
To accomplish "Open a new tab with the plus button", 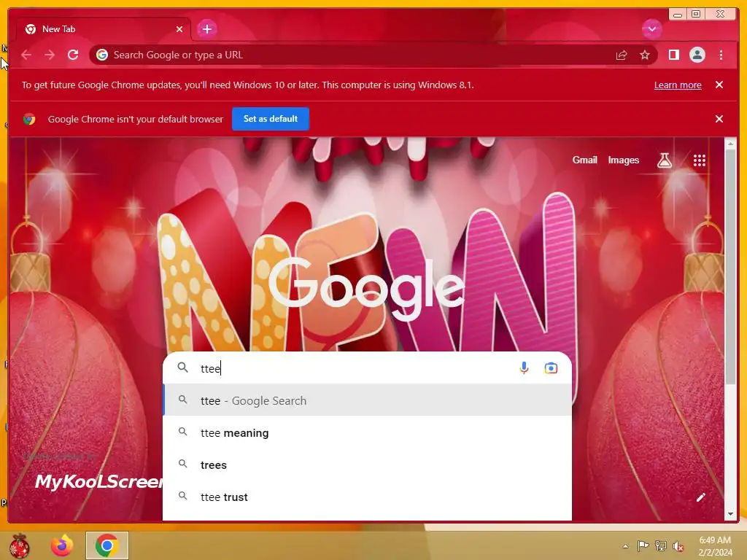I will 206,29.
